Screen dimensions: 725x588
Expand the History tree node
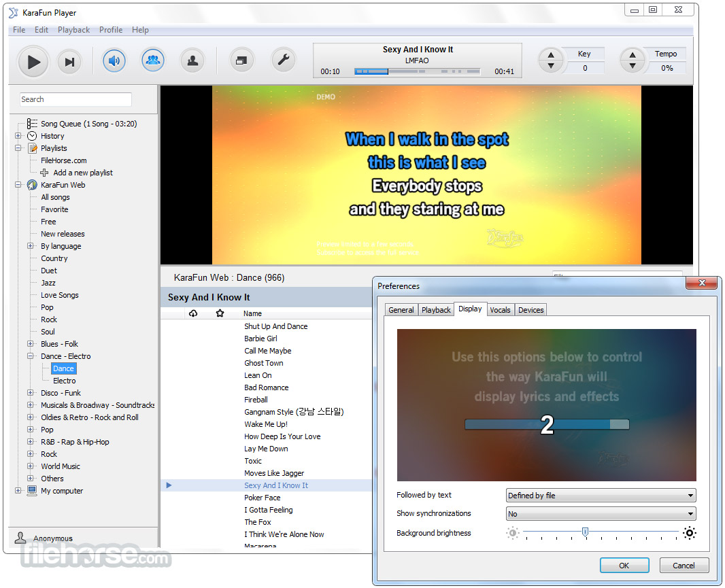coord(18,136)
